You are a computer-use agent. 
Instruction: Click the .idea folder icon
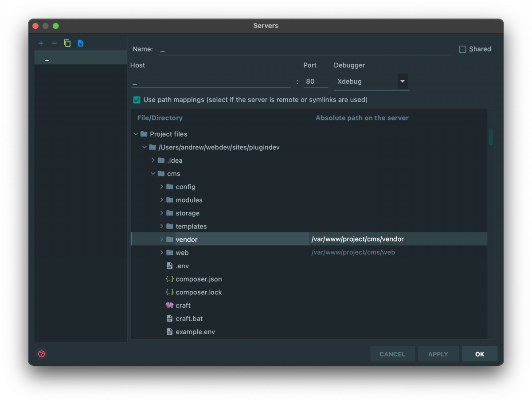pyautogui.click(x=161, y=160)
